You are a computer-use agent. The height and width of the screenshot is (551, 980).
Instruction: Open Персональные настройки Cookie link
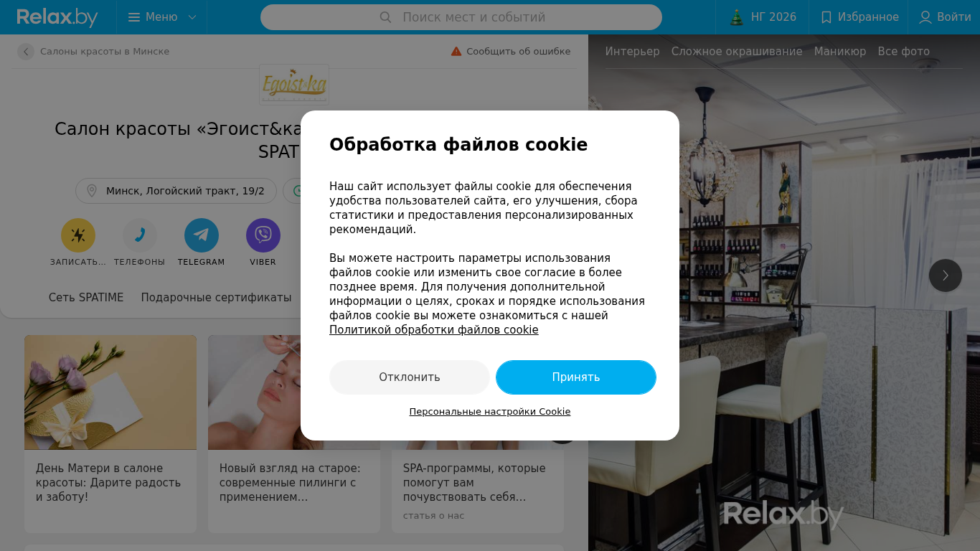click(x=490, y=412)
